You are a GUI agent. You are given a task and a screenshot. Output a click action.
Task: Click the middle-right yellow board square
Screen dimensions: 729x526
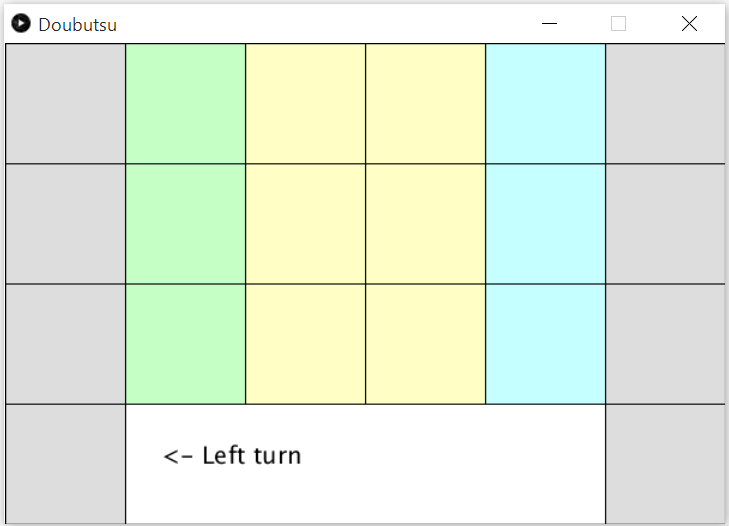[x=425, y=224]
